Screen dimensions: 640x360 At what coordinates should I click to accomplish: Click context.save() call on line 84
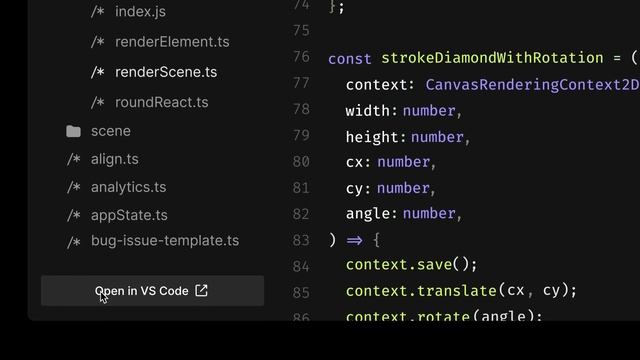[x=411, y=264]
